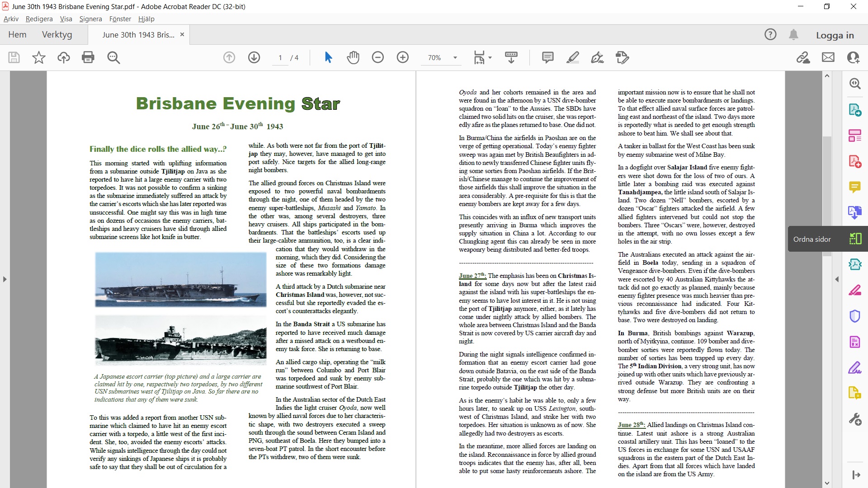The image size is (868, 488).
Task: Switch to the Hem tab
Action: (x=17, y=35)
